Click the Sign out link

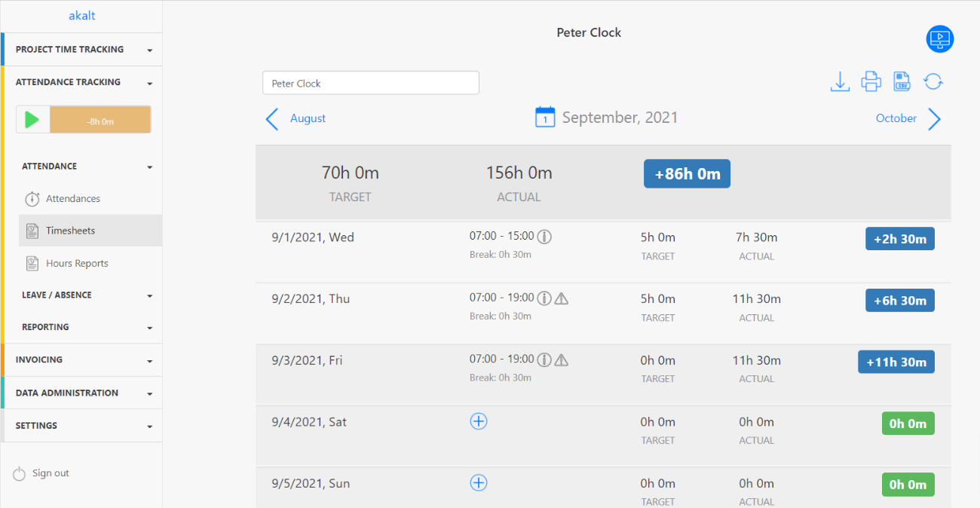[x=50, y=473]
